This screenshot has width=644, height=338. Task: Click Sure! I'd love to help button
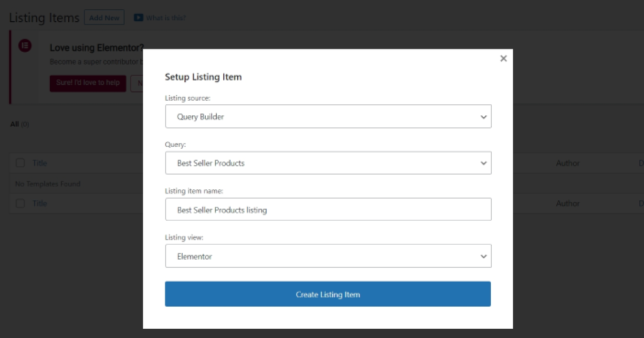click(x=88, y=83)
